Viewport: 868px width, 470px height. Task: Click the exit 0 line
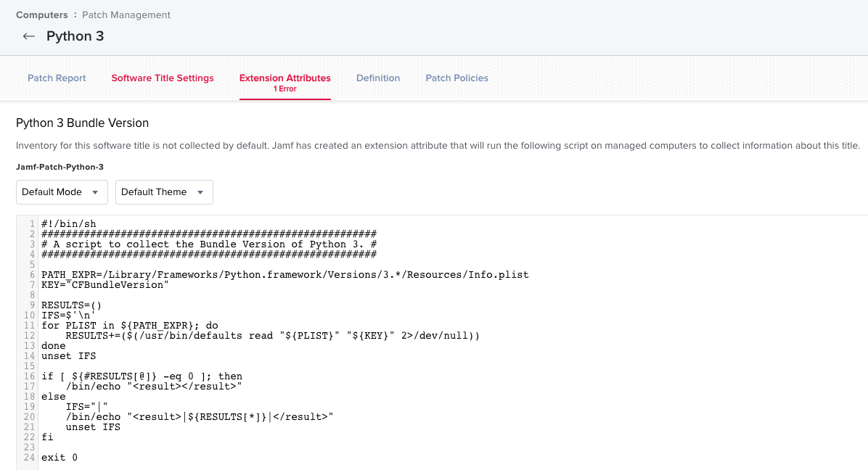point(60,458)
